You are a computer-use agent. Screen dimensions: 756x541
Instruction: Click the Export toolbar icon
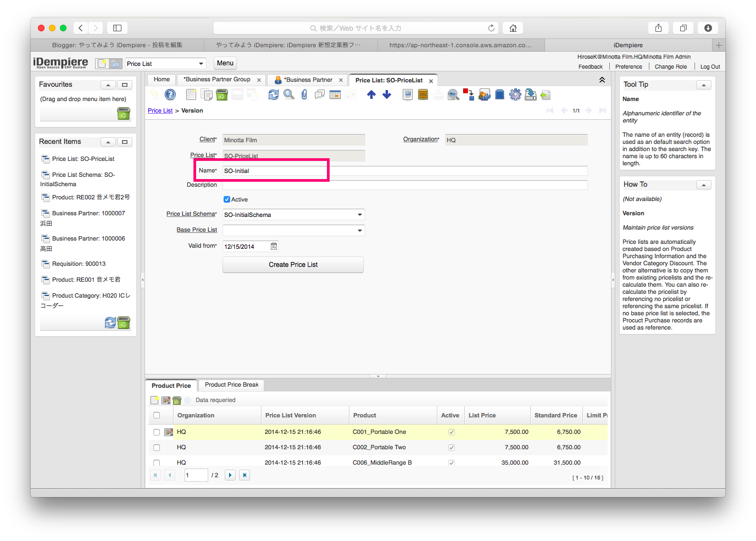[530, 94]
